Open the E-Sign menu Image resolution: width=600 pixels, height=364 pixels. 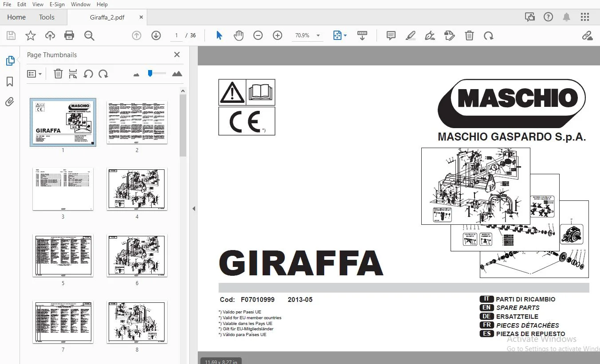click(57, 4)
